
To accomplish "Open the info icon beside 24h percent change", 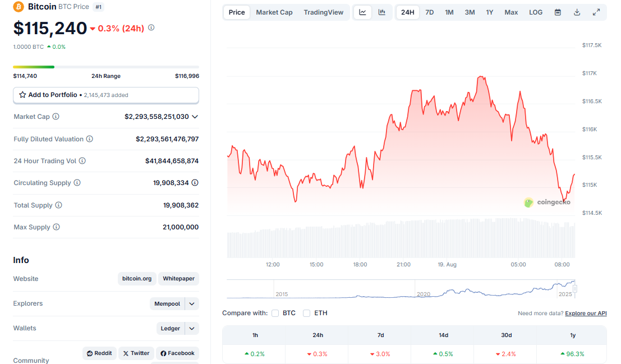I will 151,27.
